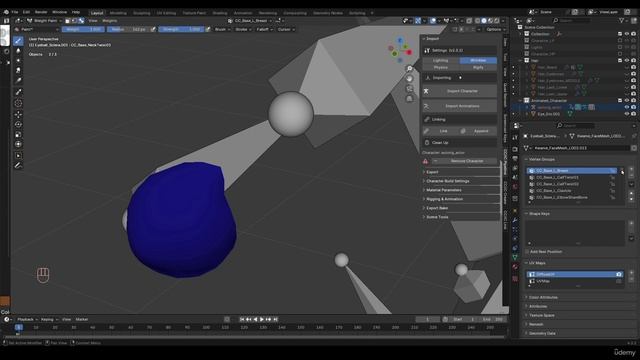Toggle visibility eye for Hair collection
This screenshot has height=360, width=640.
627,60
